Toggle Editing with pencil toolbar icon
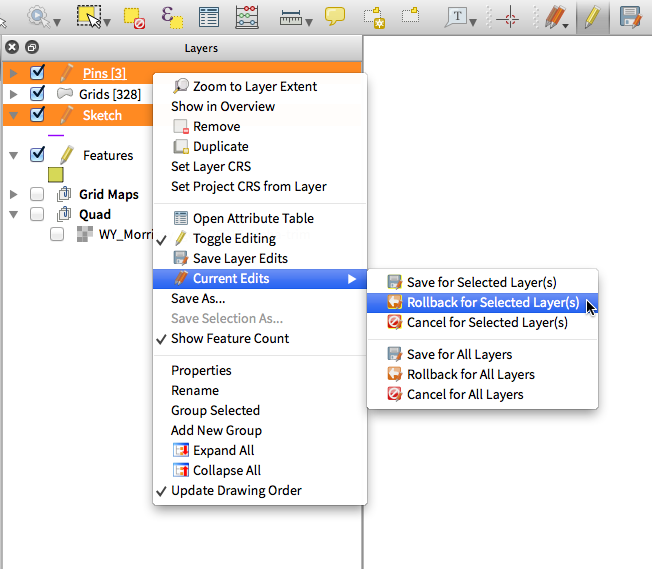This screenshot has width=652, height=569. [x=591, y=16]
